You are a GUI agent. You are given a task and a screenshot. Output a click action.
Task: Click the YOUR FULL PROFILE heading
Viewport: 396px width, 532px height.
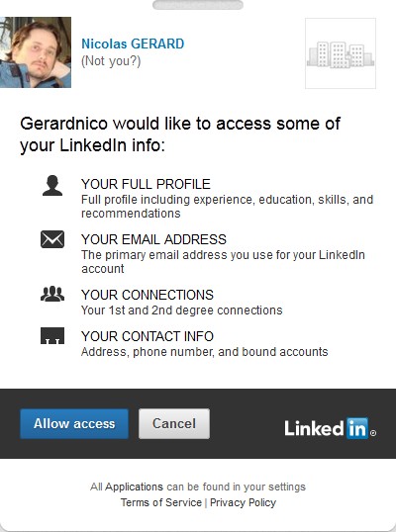[x=146, y=184]
